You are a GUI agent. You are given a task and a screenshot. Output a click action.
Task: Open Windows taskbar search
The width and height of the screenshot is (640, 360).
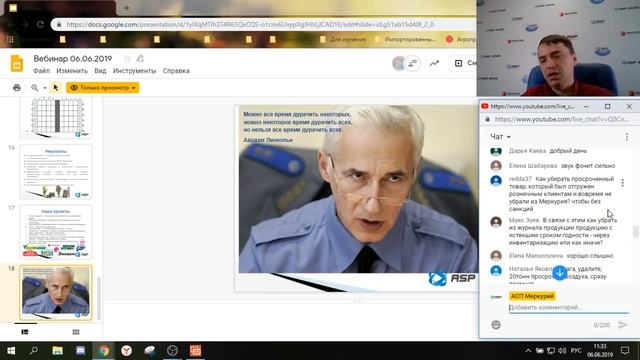(34, 351)
